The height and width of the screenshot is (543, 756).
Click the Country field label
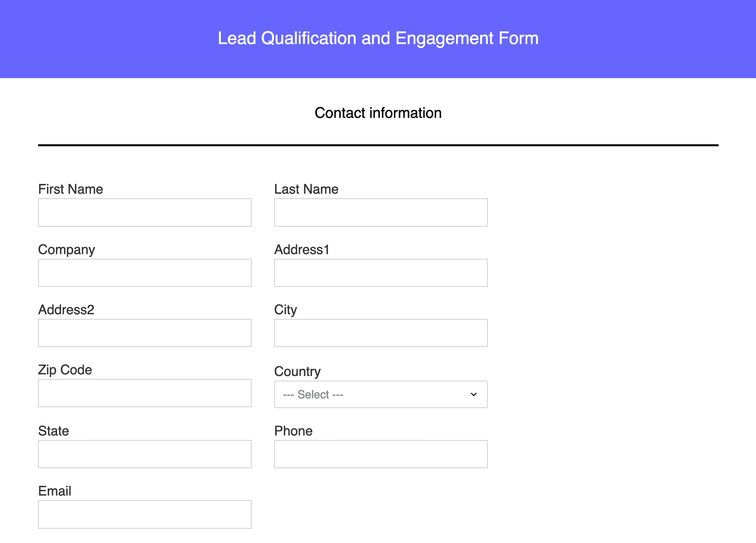297,371
